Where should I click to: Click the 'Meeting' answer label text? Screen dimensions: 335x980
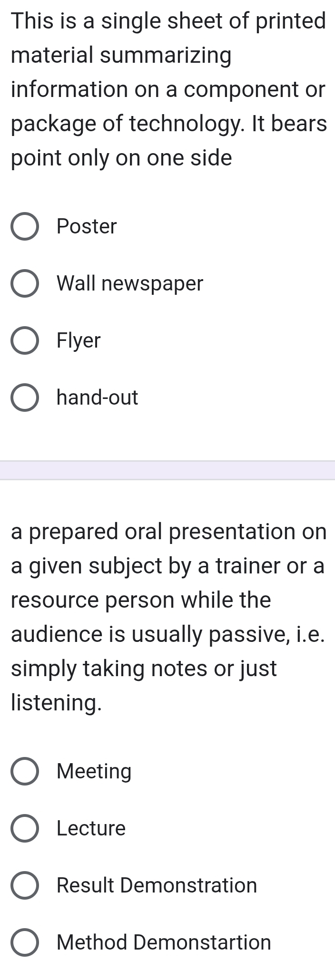coord(94,772)
